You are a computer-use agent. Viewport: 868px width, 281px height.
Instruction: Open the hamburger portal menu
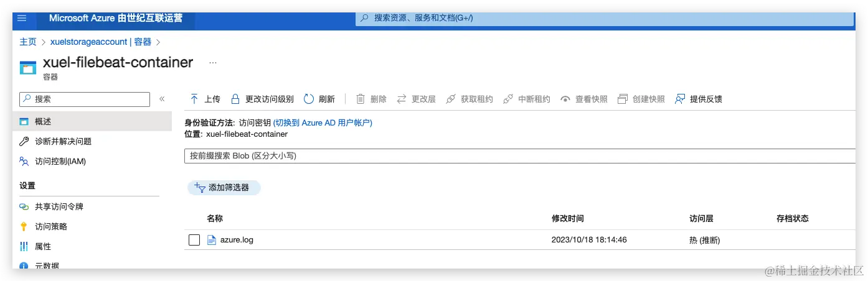point(22,18)
